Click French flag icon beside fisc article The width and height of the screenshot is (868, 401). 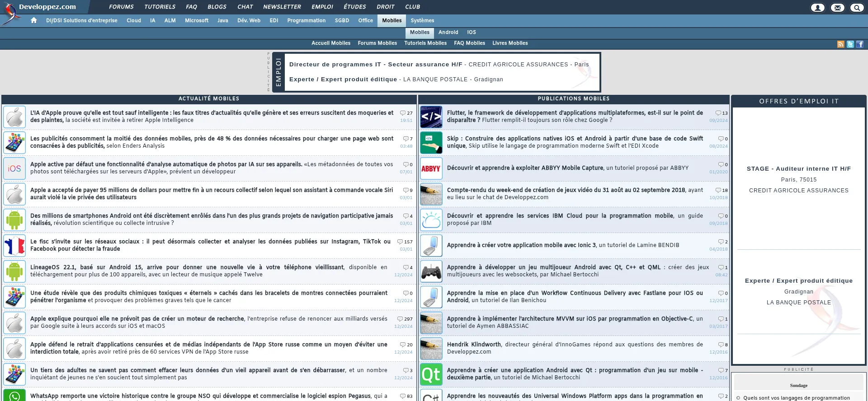click(14, 246)
